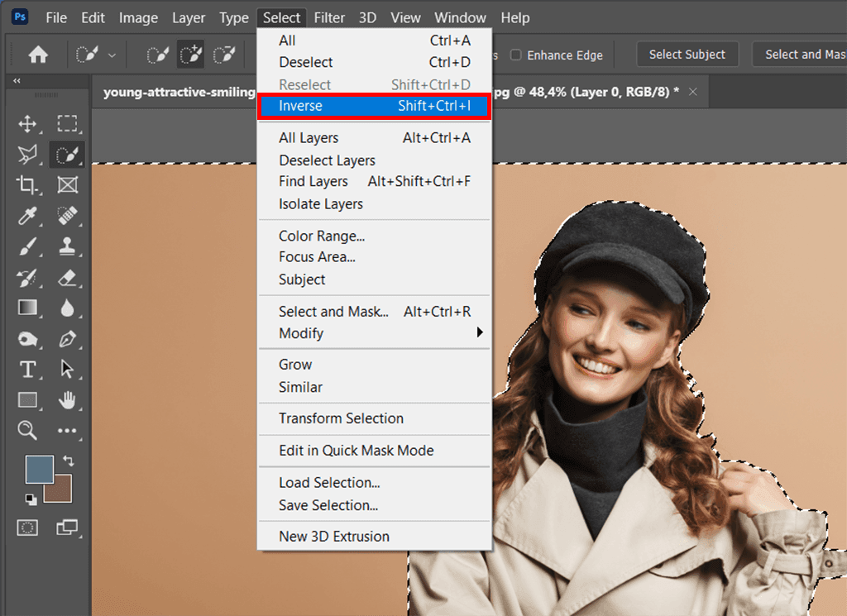This screenshot has width=847, height=616.
Task: Select the Horizontal Type tool
Action: 27,370
